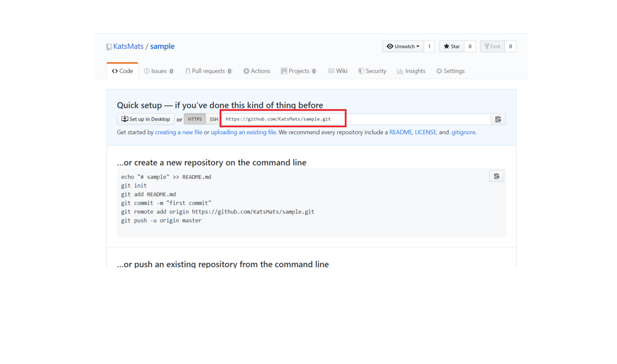Open the Insights tab
Image resolution: width=617 pixels, height=364 pixels.
click(x=411, y=71)
